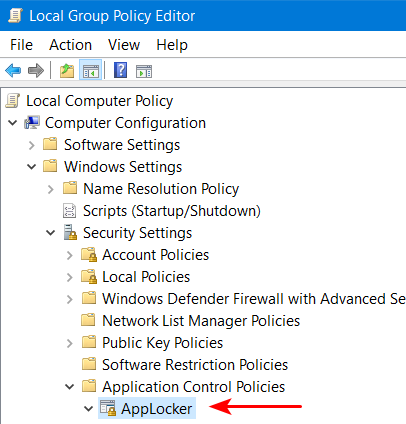Viewport: 406px width, 424px height.
Task: Click the title bar Group Policy Editor icon
Action: (x=15, y=16)
